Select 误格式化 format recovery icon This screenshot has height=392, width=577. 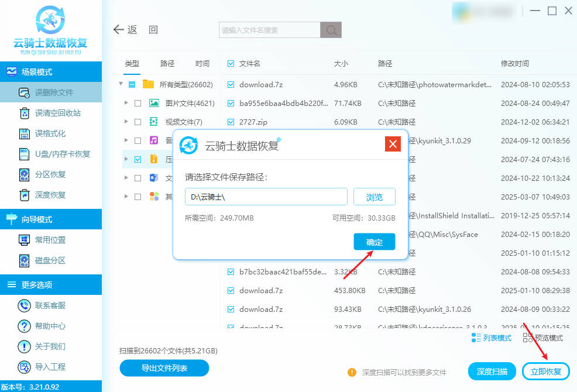click(x=25, y=133)
